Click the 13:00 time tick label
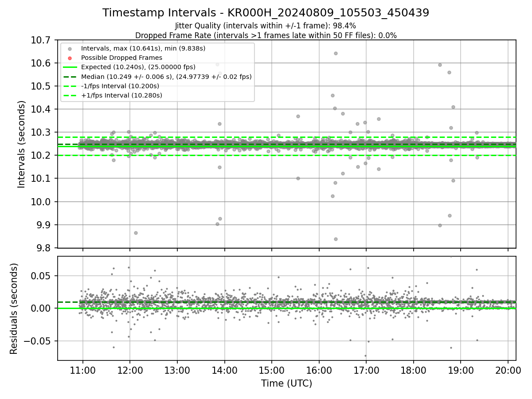This screenshot has width=532, height=399. 177,370
